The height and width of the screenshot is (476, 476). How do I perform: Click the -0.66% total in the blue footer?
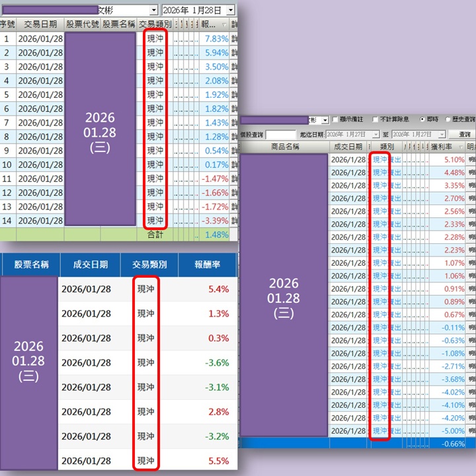[447, 444]
